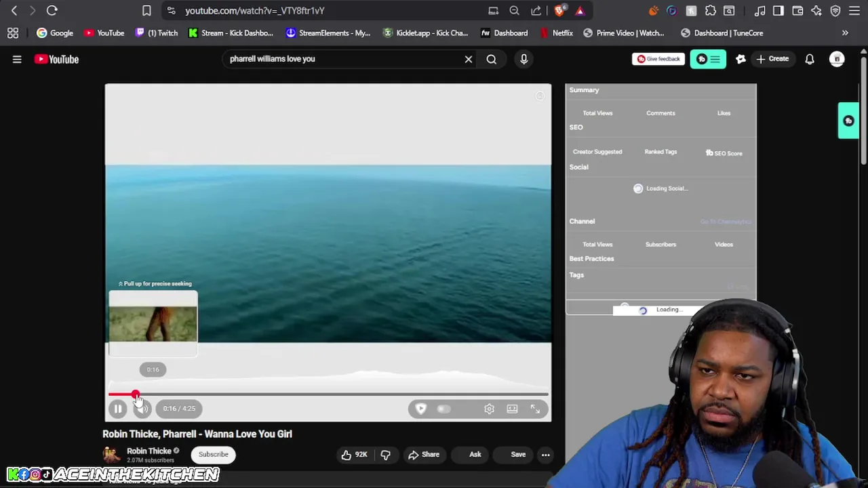The image size is (868, 488).
Task: Click the Share button
Action: 424,455
